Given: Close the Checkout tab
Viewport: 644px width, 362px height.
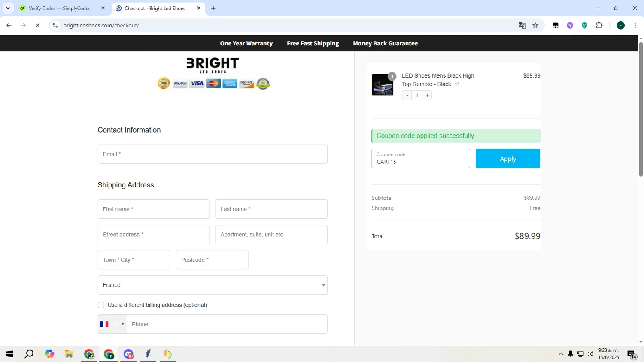Looking at the screenshot, I should coord(199,8).
